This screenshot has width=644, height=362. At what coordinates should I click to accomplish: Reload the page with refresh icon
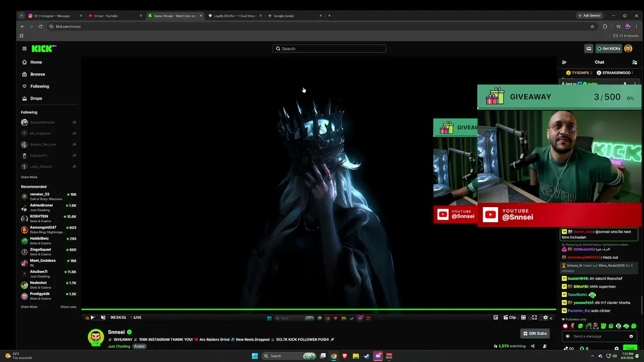click(40, 27)
